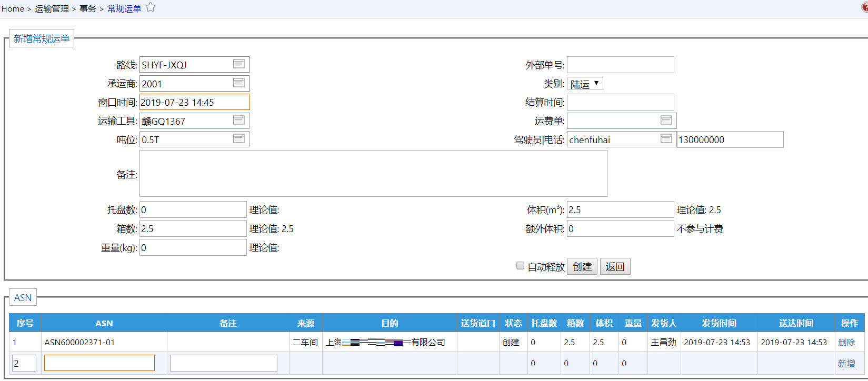Go to Home in the breadcrumb
The width and height of the screenshot is (868, 381).
coord(13,8)
